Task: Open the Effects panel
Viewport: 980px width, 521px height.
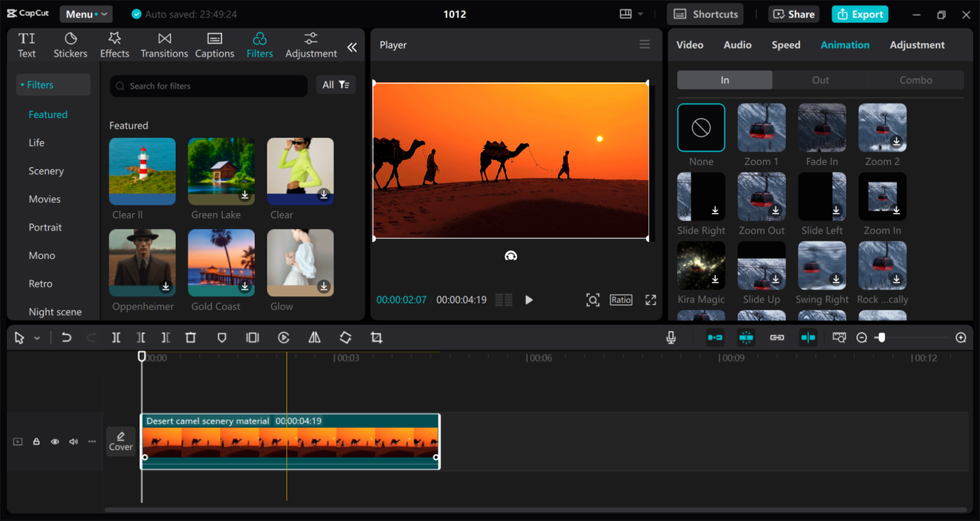Action: coord(115,45)
